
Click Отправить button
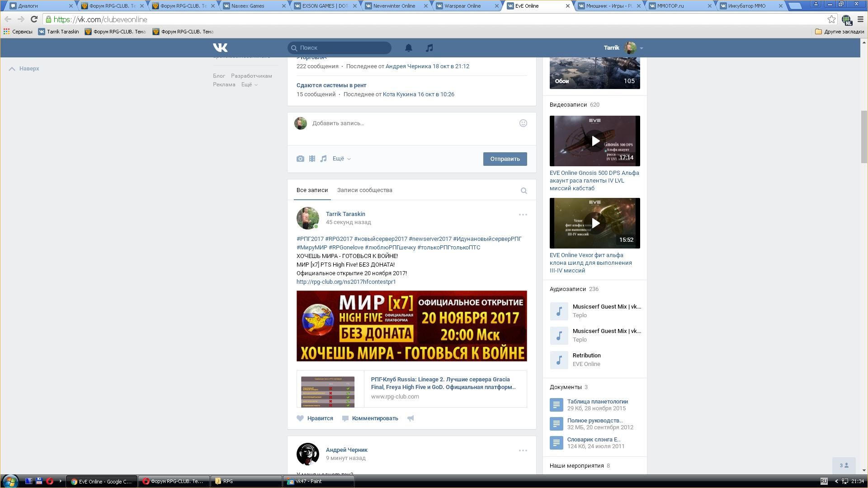[505, 159]
